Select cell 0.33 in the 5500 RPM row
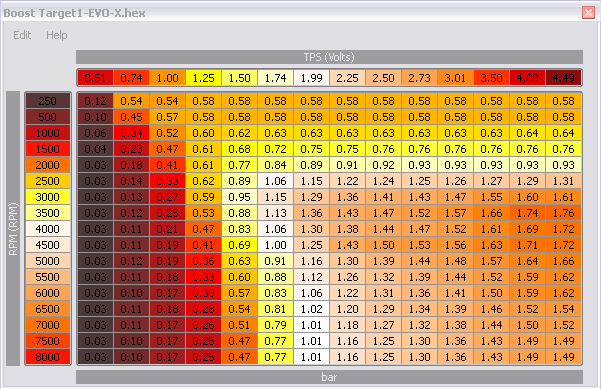Screen dimensions: 601x389 tap(204, 277)
